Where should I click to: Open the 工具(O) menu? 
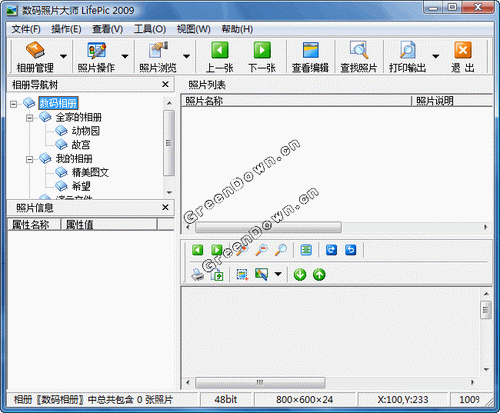[150, 29]
